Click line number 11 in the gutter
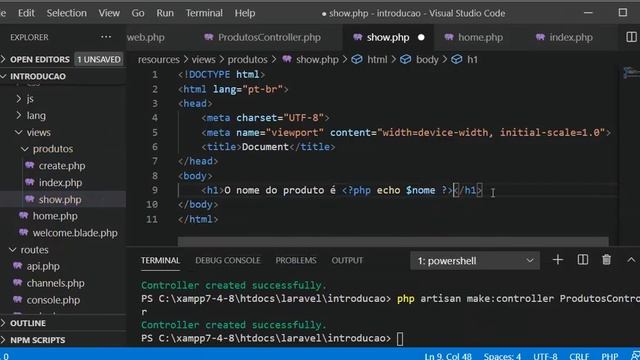Image resolution: width=640 pixels, height=360 pixels. click(152, 219)
